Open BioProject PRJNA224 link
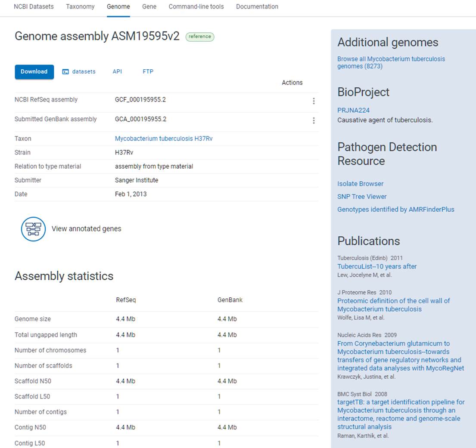 (353, 110)
